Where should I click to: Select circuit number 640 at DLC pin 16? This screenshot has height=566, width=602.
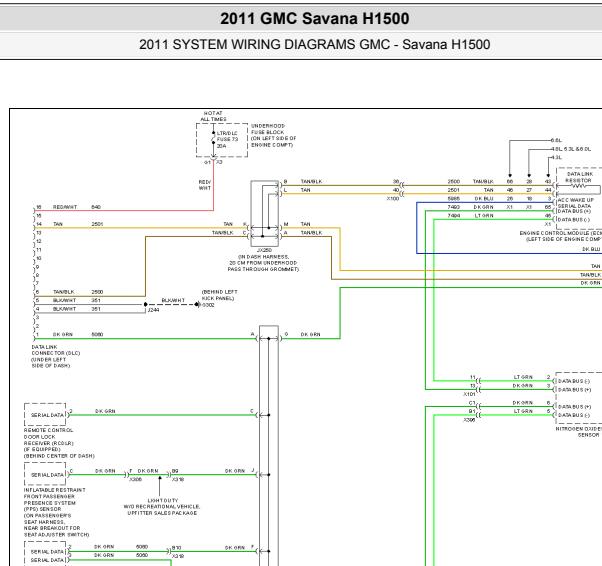click(96, 207)
